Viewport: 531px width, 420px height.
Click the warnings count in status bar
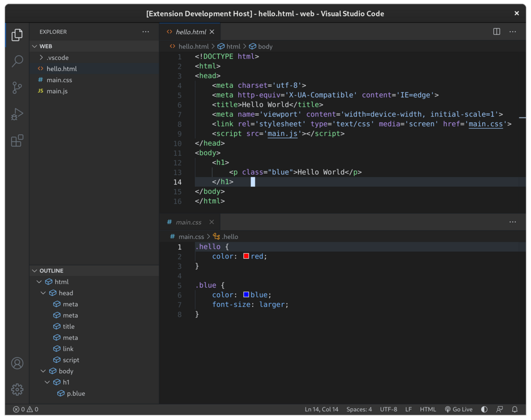click(x=32, y=409)
